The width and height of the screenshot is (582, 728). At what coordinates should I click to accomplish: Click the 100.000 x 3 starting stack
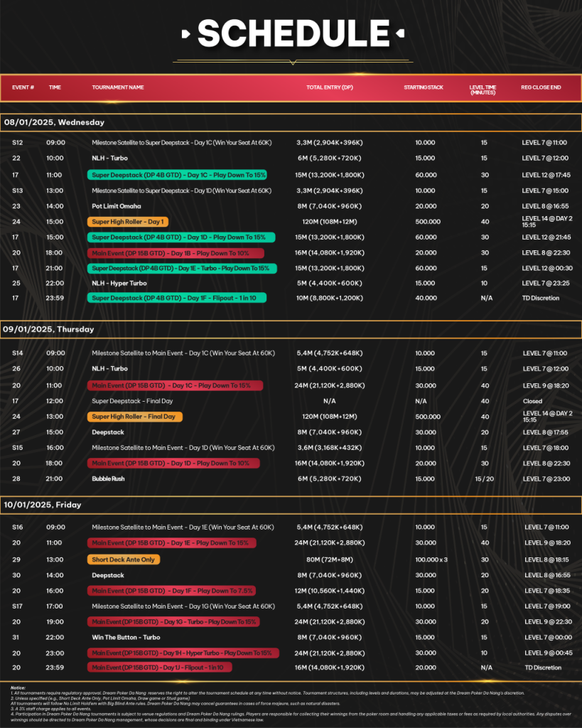point(431,560)
